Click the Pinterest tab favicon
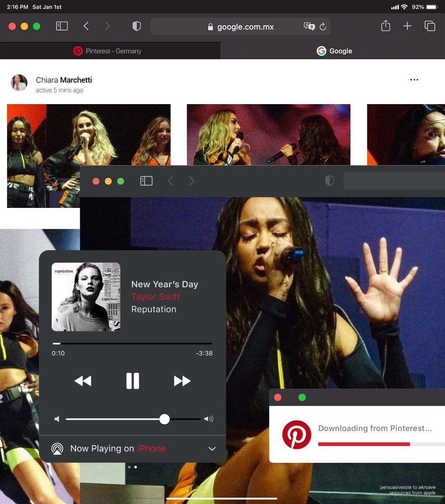Image resolution: width=445 pixels, height=504 pixels. coord(78,51)
